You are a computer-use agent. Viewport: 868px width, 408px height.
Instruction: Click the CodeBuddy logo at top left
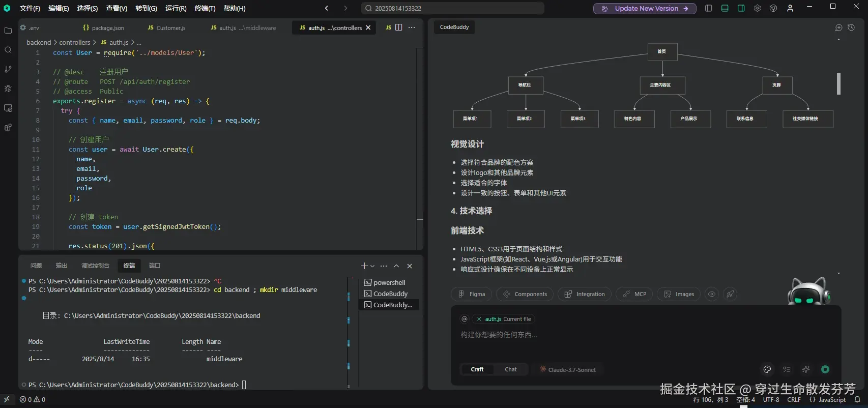[x=7, y=8]
